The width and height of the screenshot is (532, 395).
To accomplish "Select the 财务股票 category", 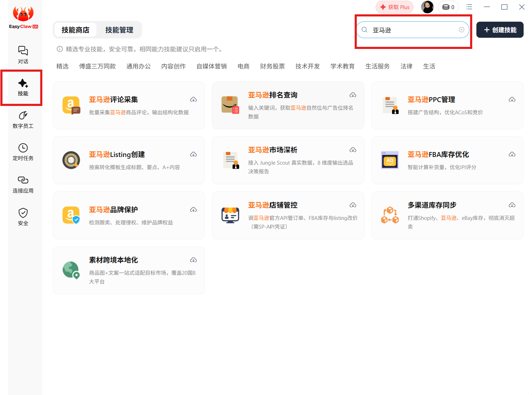I will coord(272,66).
